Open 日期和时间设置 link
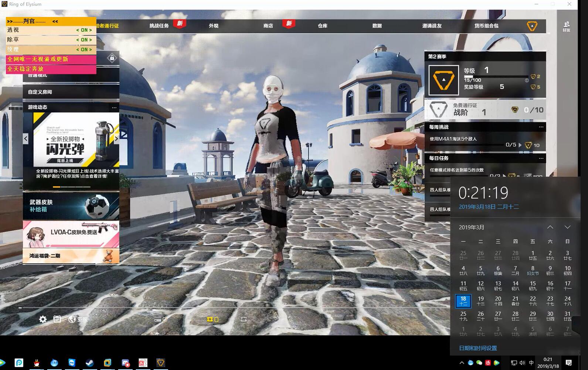 coord(478,348)
